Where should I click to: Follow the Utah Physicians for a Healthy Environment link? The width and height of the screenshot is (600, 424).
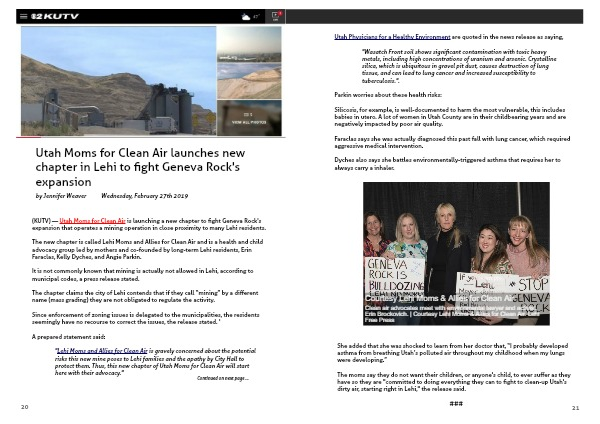pos(392,37)
